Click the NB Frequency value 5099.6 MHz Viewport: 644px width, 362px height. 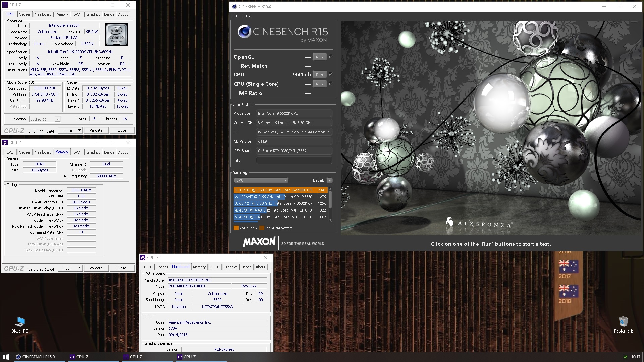[106, 176]
